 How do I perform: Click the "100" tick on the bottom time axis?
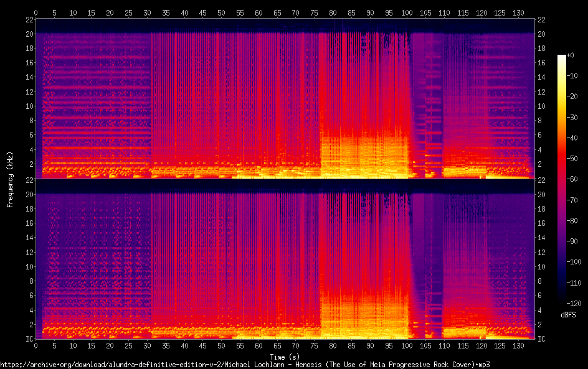(407, 346)
